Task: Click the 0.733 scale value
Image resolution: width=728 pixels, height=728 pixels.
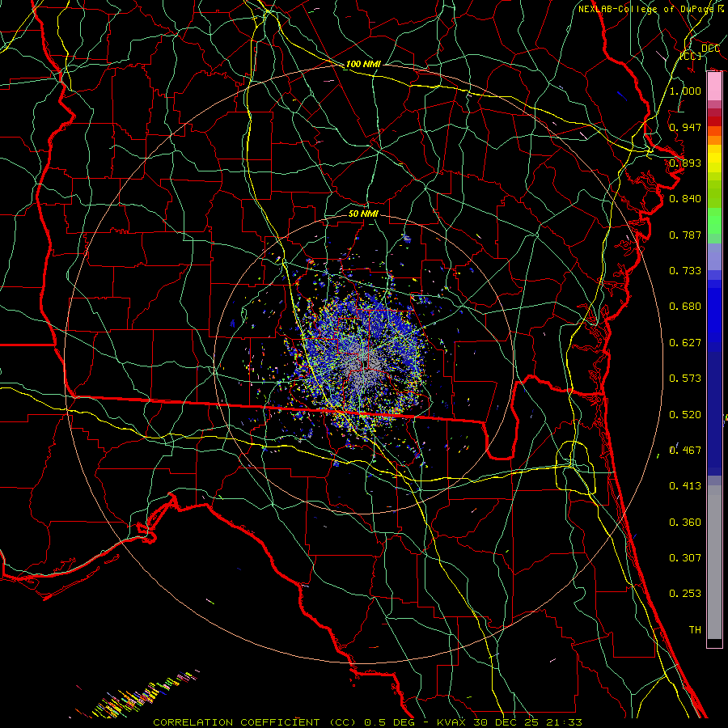Action: 685,271
